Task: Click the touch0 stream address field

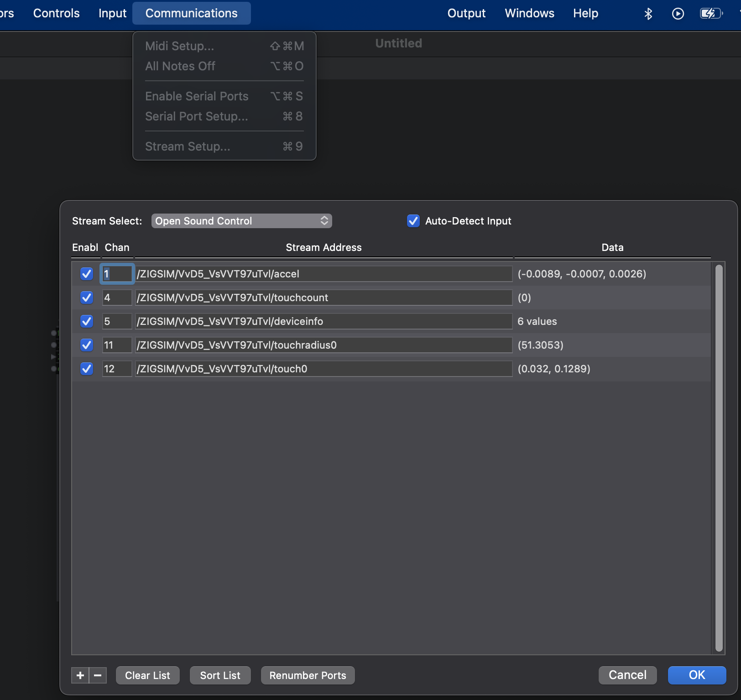Action: tap(324, 369)
